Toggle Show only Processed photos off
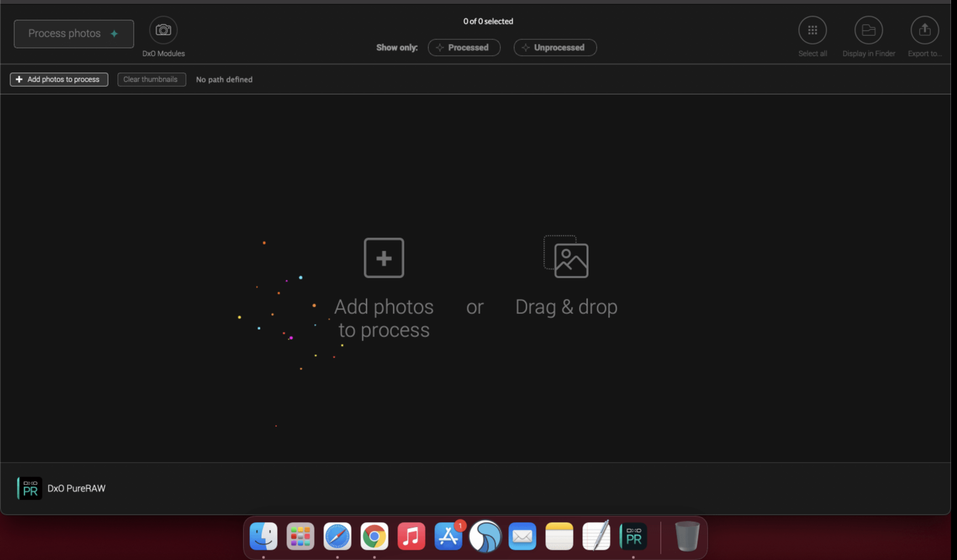Image resolution: width=957 pixels, height=560 pixels. 464,48
